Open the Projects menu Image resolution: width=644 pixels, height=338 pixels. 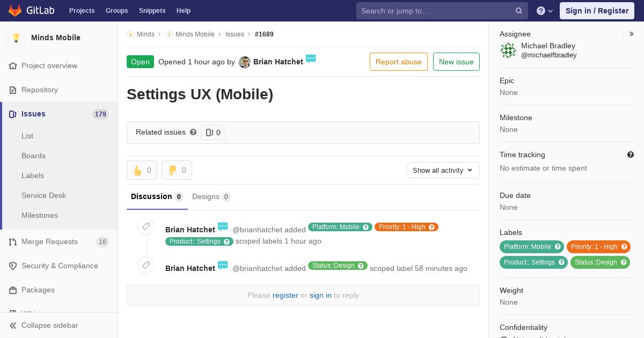[82, 11]
